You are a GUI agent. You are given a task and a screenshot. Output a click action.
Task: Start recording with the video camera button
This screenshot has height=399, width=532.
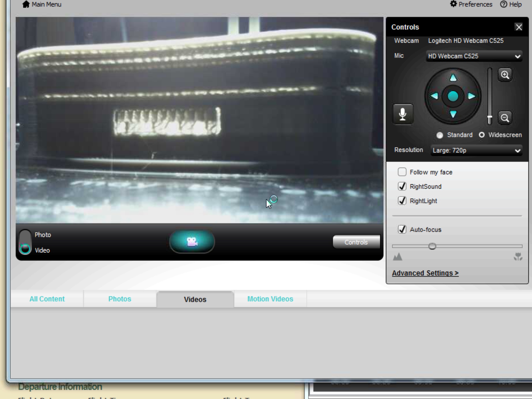coord(192,242)
